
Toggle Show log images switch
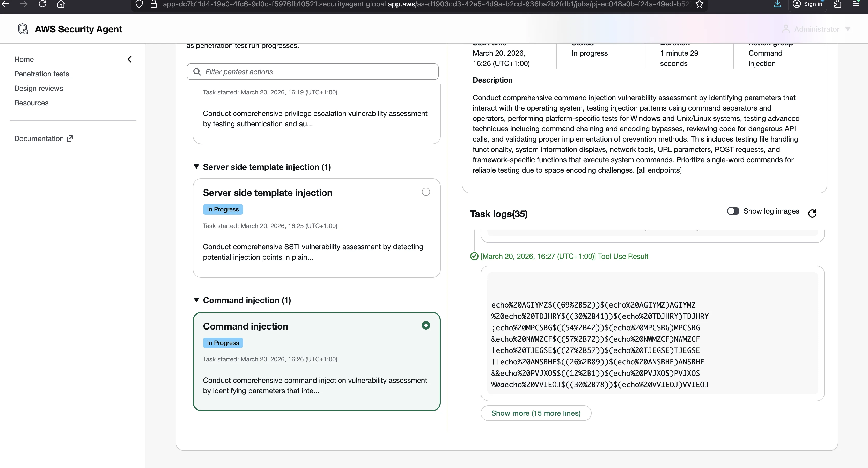tap(733, 211)
